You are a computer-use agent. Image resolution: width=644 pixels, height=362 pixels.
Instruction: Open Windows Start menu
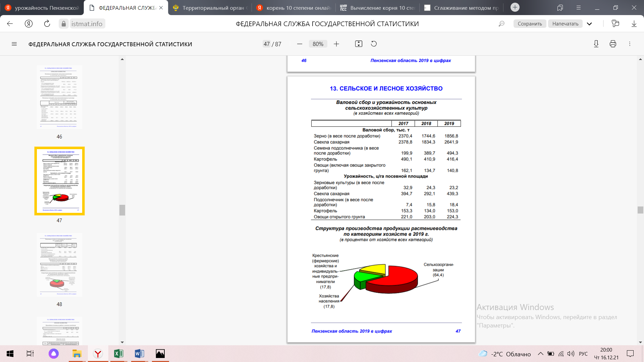pyautogui.click(x=10, y=354)
